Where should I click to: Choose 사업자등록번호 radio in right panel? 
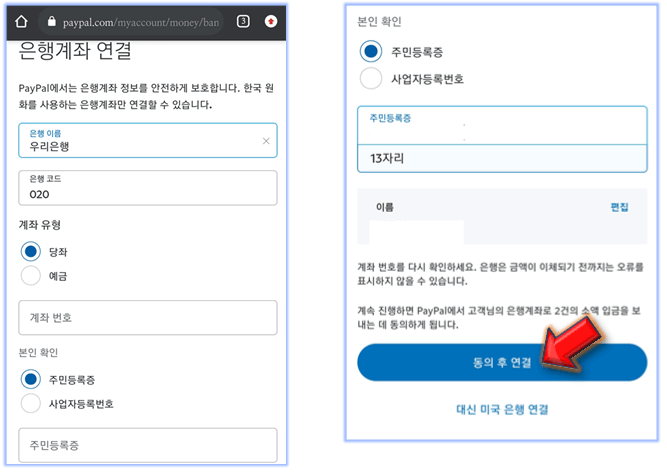click(x=371, y=78)
